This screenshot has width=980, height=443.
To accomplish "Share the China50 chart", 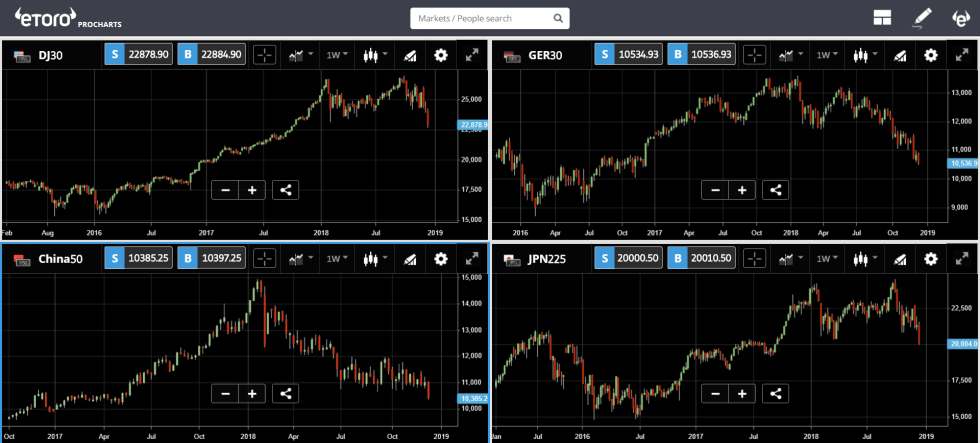I will (285, 394).
